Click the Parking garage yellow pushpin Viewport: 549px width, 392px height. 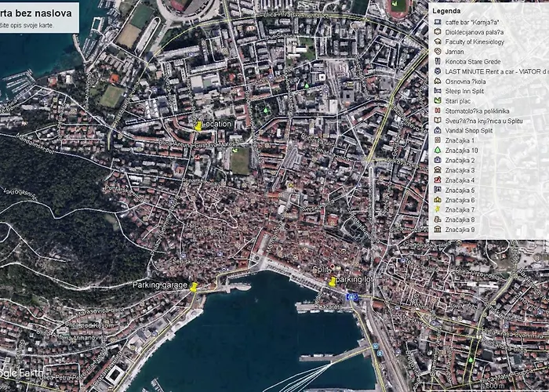click(194, 288)
